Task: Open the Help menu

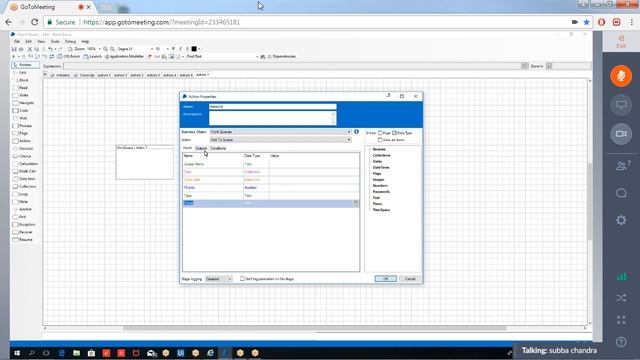Action: point(85,42)
